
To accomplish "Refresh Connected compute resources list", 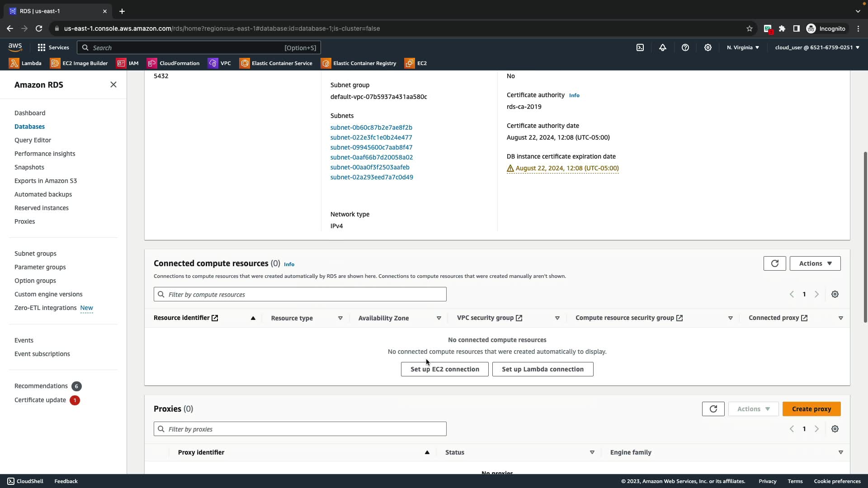I will 774,263.
